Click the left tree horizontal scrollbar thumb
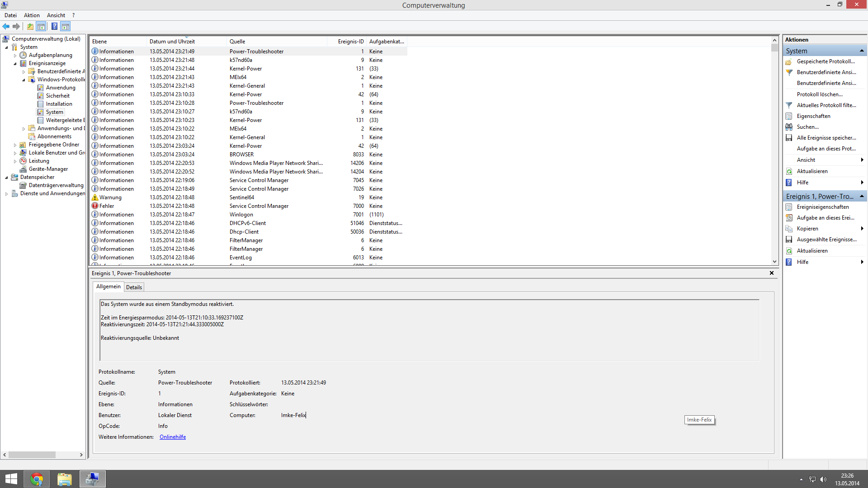This screenshot has width=868, height=488. pyautogui.click(x=32, y=455)
